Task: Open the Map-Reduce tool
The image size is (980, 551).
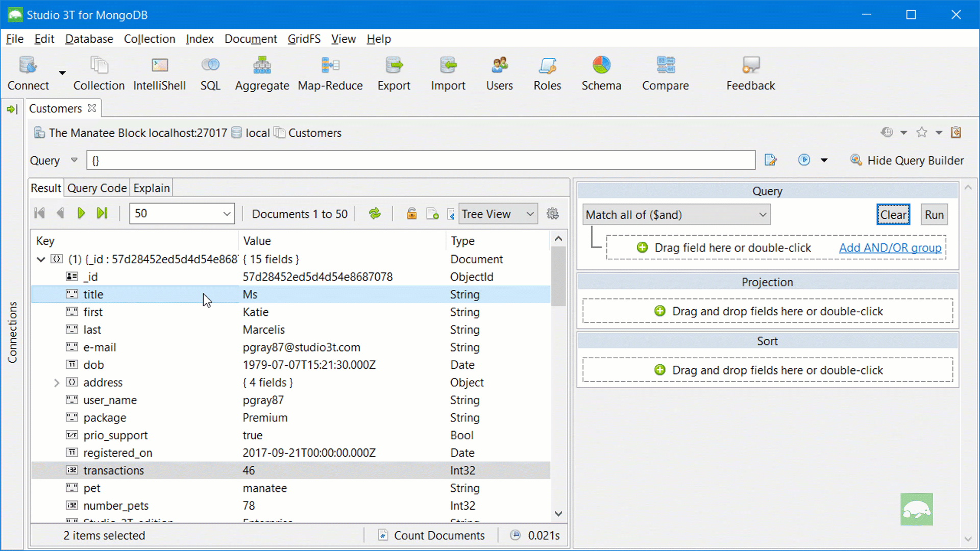Action: tap(330, 65)
